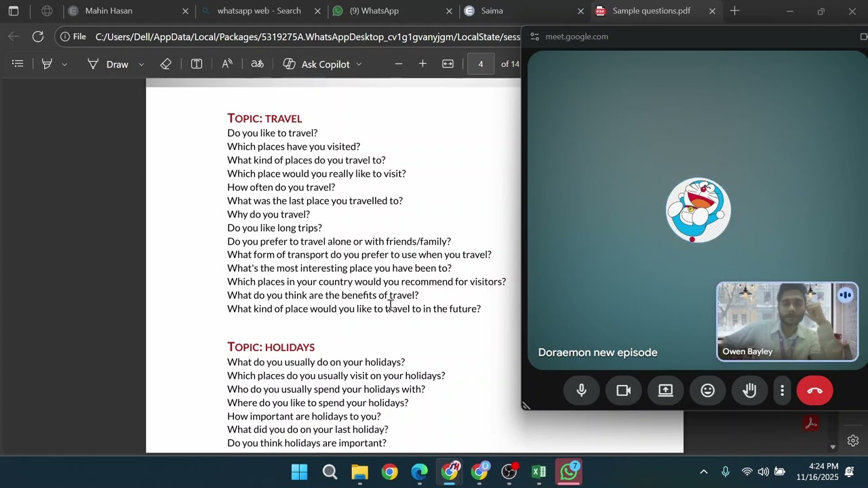The height and width of the screenshot is (488, 868).
Task: Present your screen in Meet
Action: click(x=665, y=390)
